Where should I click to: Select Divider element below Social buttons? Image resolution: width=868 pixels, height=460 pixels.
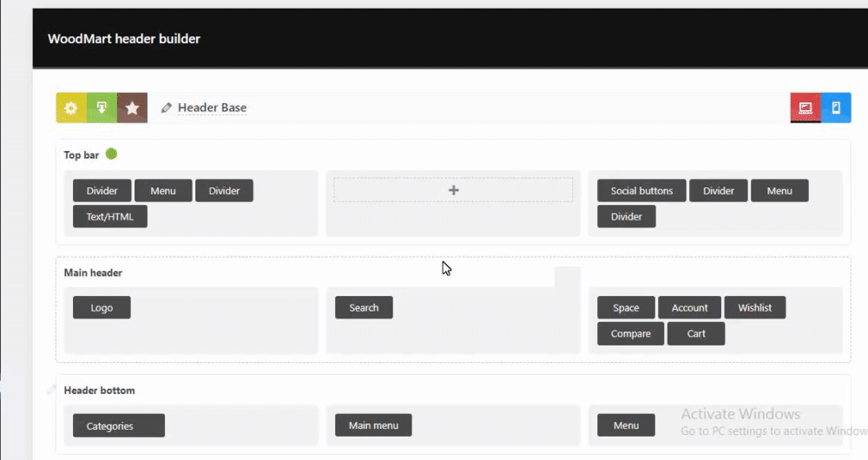[x=627, y=216]
